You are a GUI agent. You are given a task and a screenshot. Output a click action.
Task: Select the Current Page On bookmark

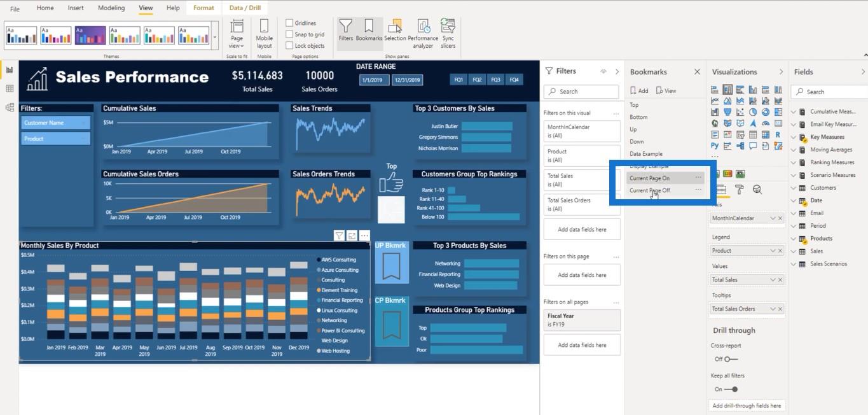[649, 178]
